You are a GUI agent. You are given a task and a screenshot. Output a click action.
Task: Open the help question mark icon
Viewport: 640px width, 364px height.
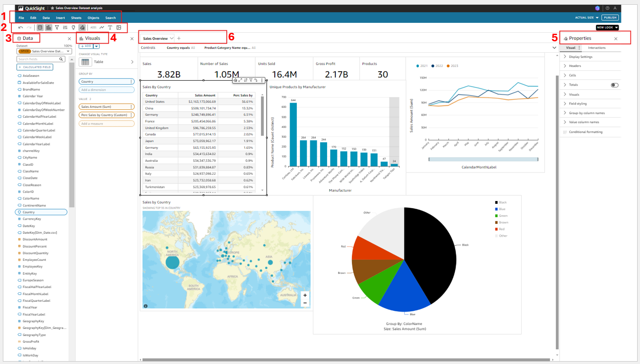[x=607, y=8]
